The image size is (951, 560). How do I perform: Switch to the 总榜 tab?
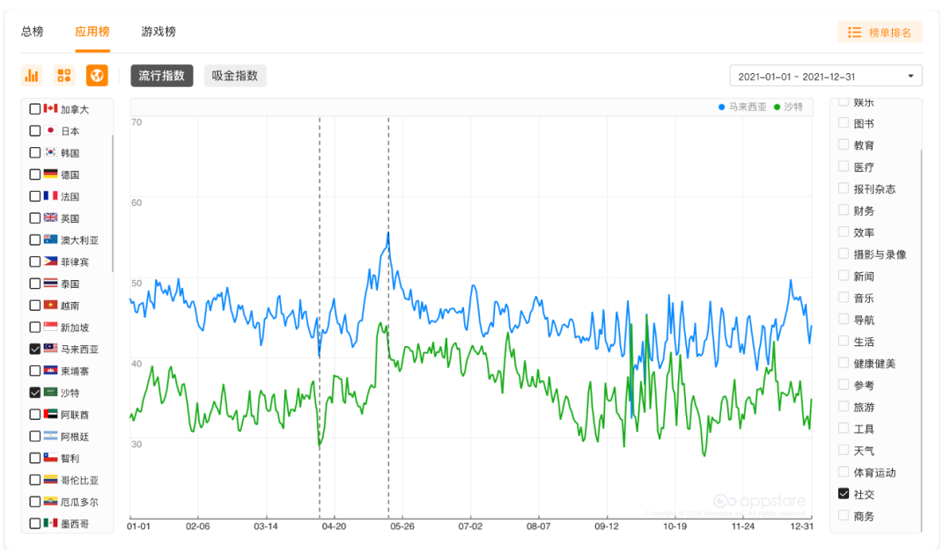[33, 32]
